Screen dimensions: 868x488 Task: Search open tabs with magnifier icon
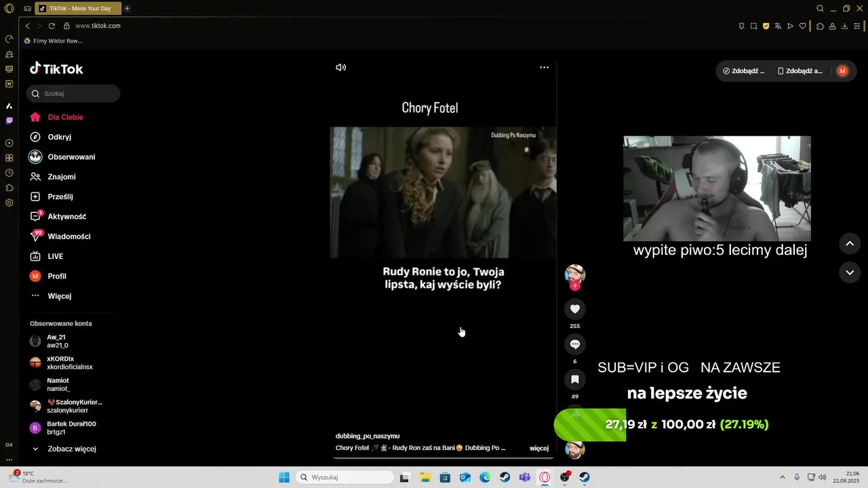820,9
